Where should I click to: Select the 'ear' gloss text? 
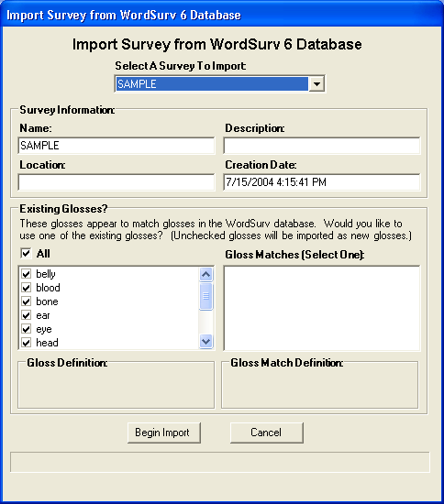(x=43, y=315)
